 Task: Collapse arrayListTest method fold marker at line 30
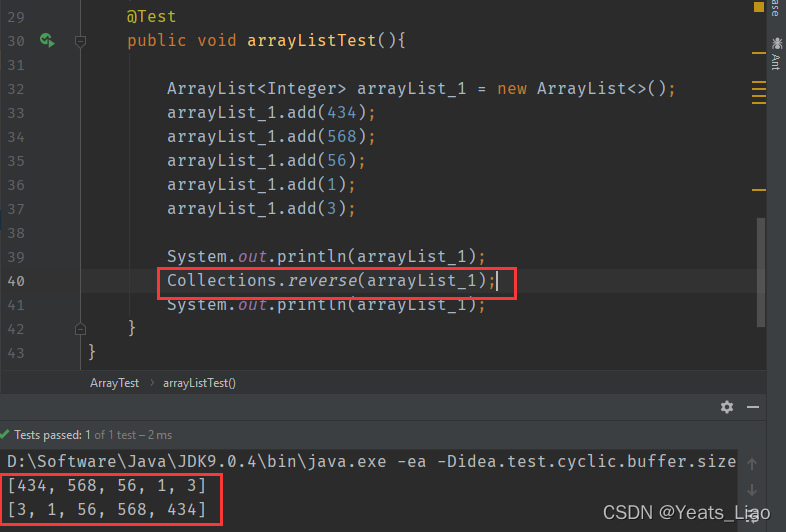click(x=80, y=41)
